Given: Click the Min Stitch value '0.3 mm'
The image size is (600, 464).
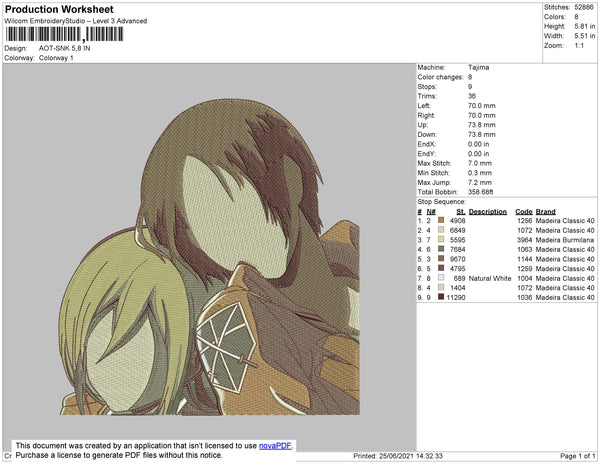Looking at the screenshot, I should (479, 173).
